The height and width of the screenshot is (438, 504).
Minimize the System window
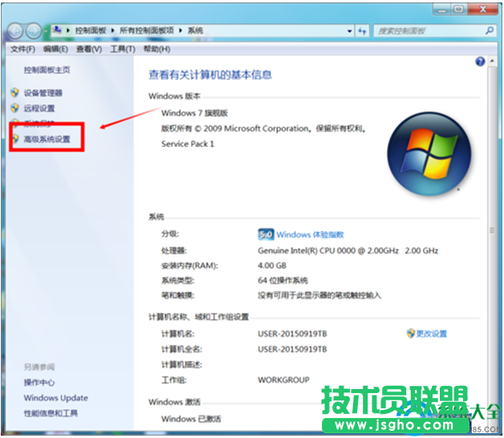(x=442, y=10)
